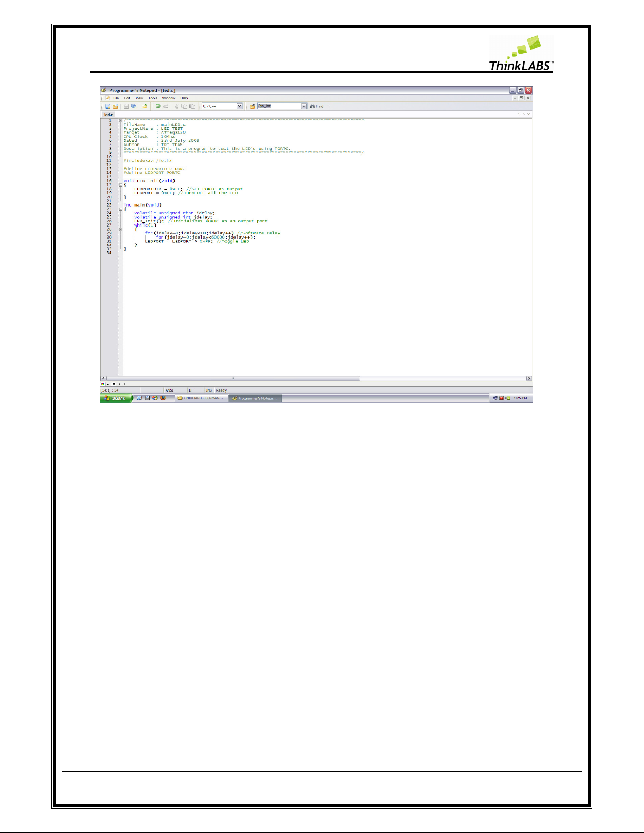Open the Help menu
The image size is (644, 833).
pyautogui.click(x=184, y=98)
